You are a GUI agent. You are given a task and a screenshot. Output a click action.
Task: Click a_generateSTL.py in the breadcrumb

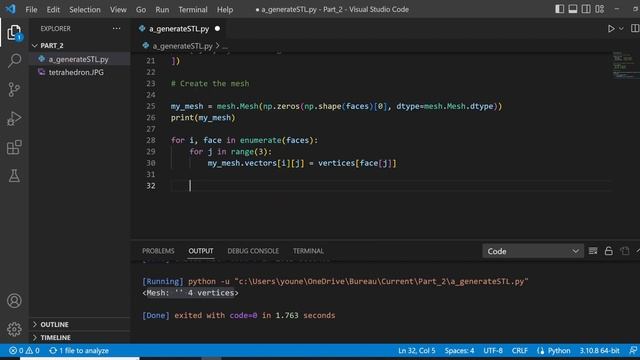point(182,46)
